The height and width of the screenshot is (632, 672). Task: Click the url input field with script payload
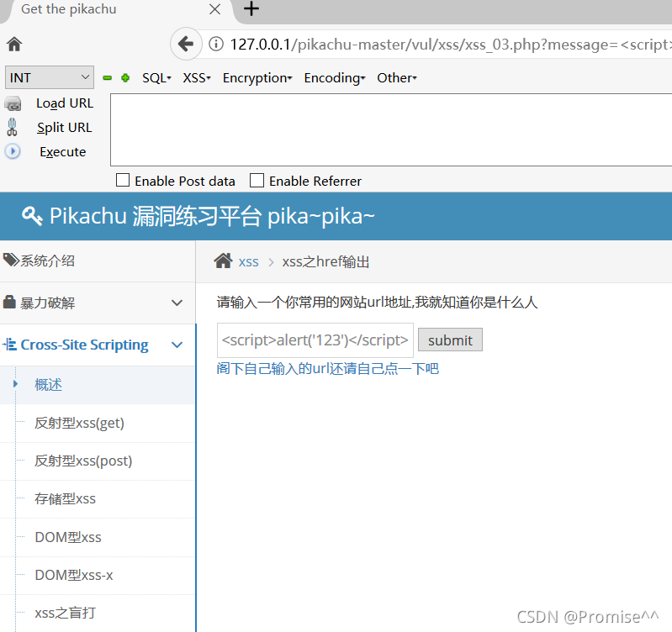click(x=315, y=340)
